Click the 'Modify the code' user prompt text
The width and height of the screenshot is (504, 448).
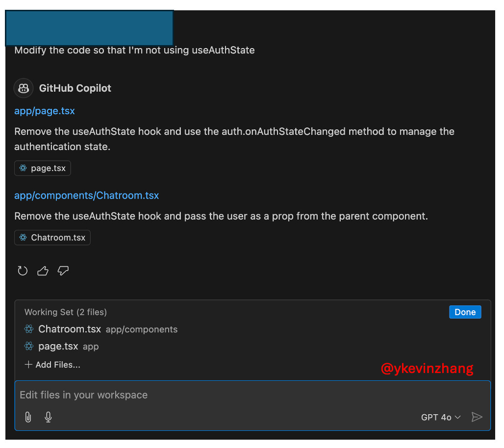pyautogui.click(x=134, y=50)
